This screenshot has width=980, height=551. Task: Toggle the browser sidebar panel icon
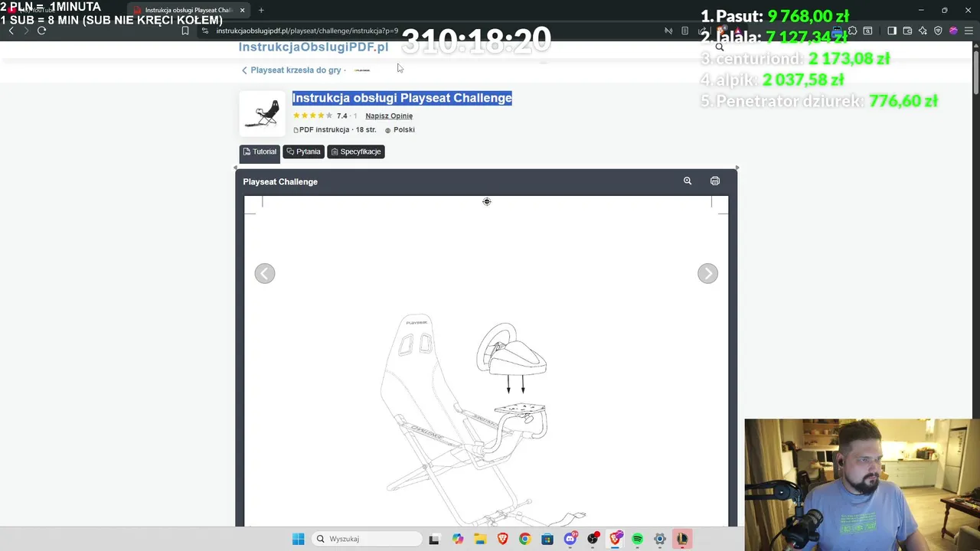(892, 31)
